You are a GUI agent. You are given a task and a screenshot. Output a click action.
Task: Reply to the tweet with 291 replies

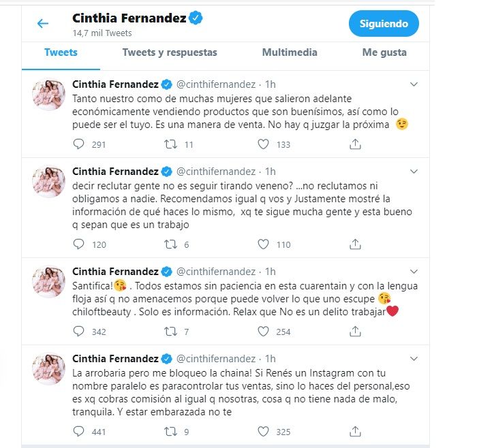pos(78,144)
